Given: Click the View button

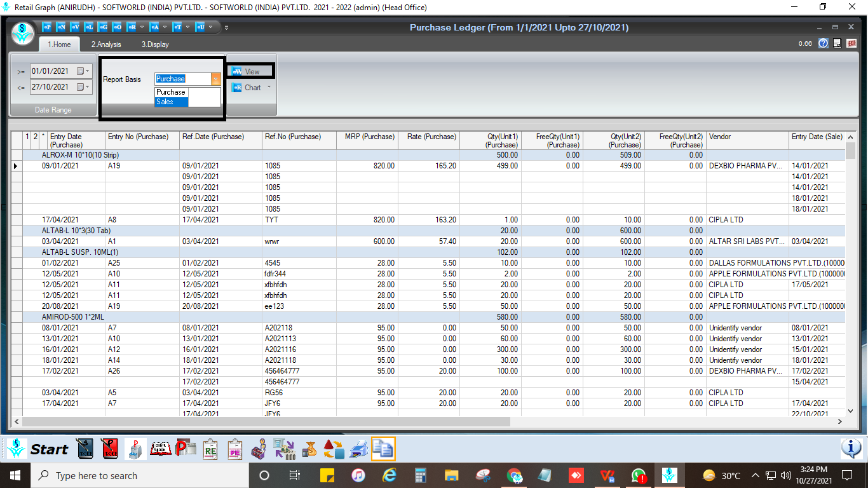Looking at the screenshot, I should point(251,71).
